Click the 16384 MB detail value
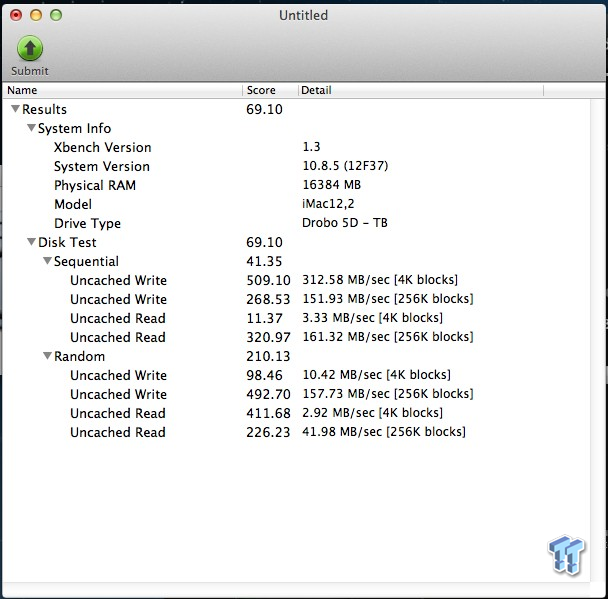The image size is (608, 599). 332,185
